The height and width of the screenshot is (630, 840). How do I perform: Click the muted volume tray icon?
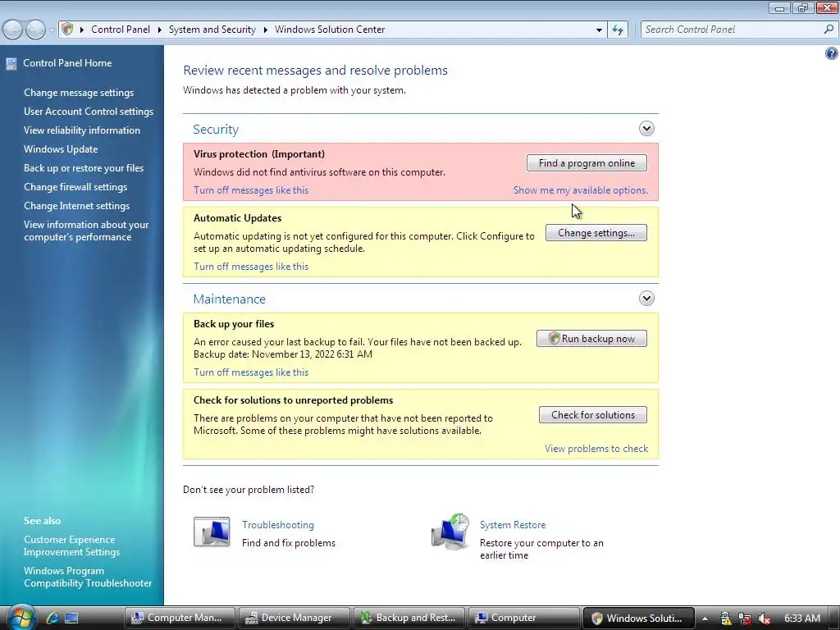(x=765, y=619)
